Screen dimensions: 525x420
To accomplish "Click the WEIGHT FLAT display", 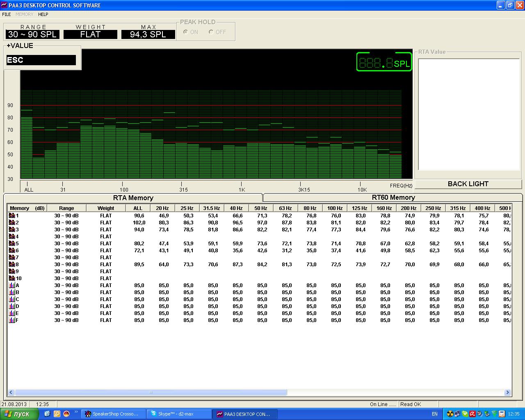I will tap(90, 34).
